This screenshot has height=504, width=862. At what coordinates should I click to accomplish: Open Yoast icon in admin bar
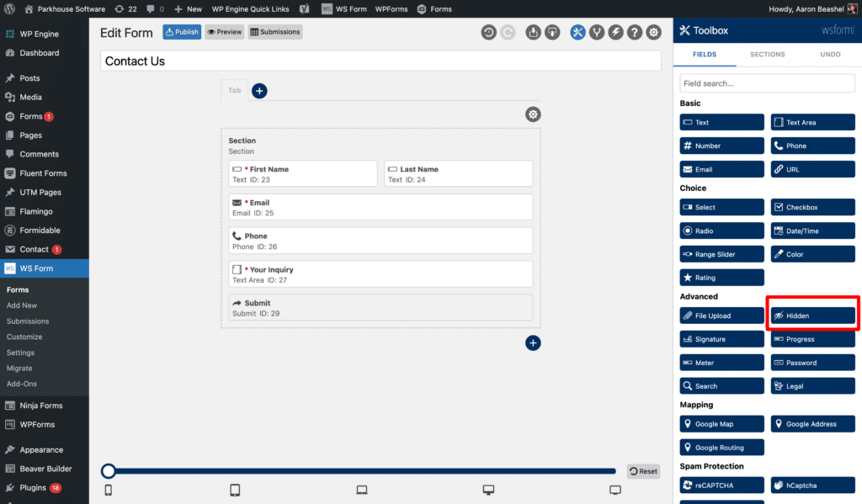point(304,8)
